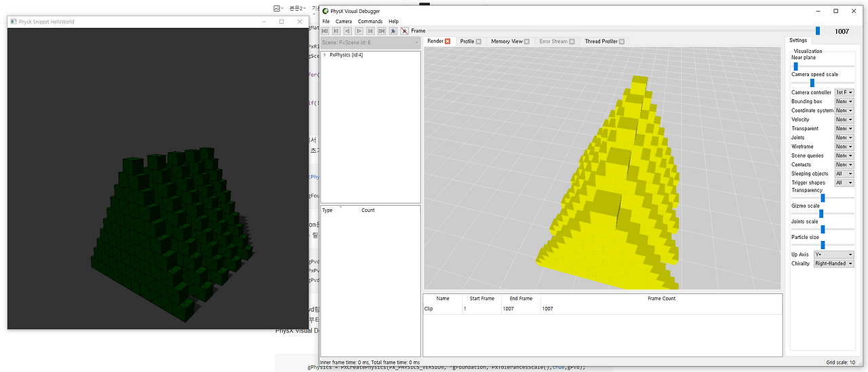Step to the previous clip frame button
The height and width of the screenshot is (372, 868).
point(336,31)
